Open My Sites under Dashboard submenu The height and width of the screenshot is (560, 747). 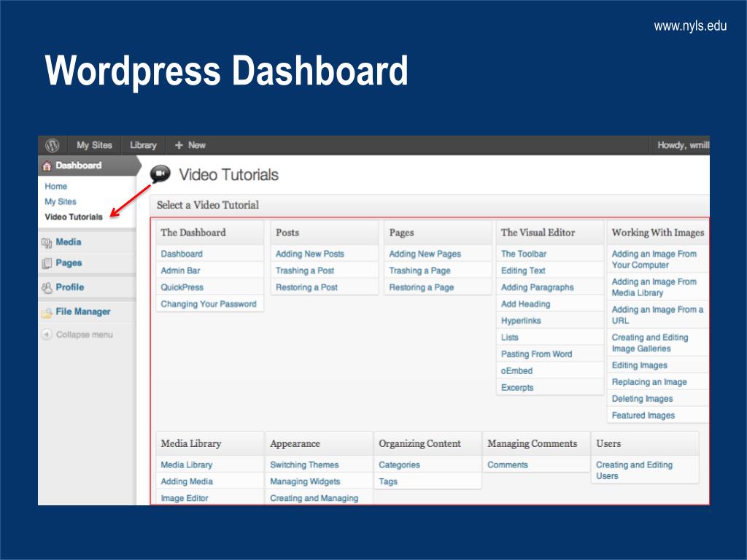(61, 201)
